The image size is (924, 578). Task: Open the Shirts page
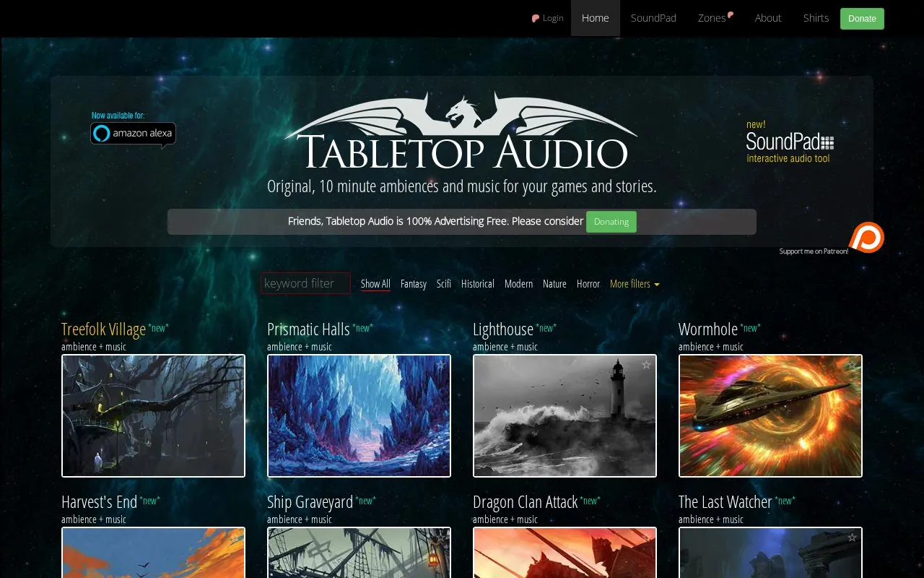click(816, 18)
